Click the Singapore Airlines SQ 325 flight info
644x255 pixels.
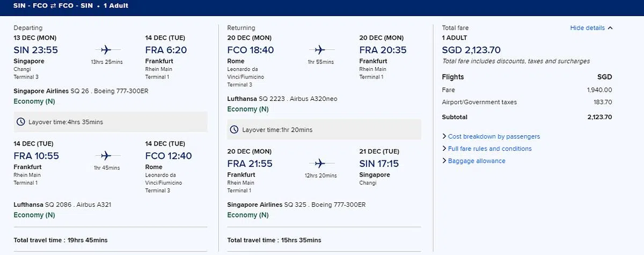pyautogui.click(x=285, y=205)
